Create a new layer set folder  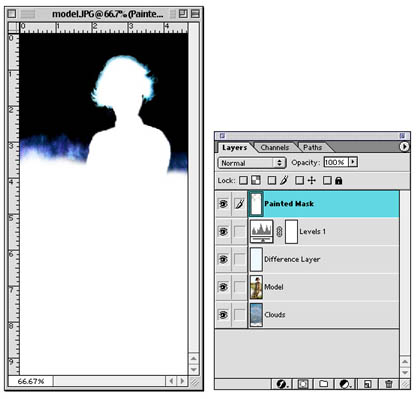click(323, 384)
